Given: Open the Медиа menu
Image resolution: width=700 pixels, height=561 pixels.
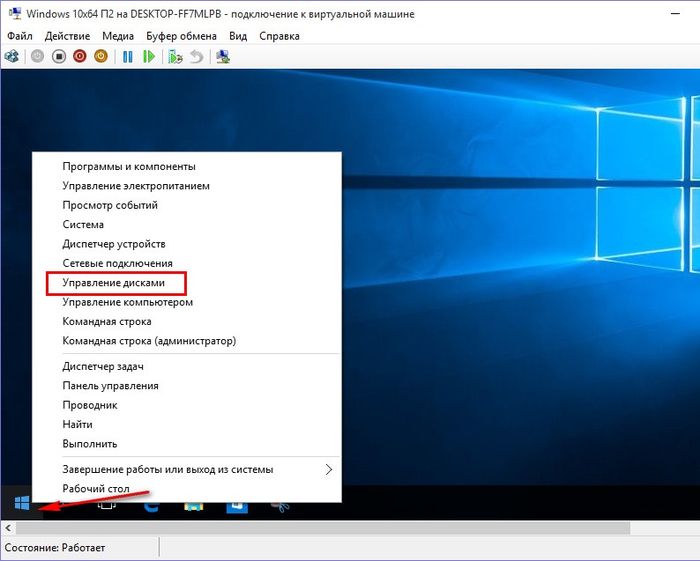Looking at the screenshot, I should pos(118,36).
